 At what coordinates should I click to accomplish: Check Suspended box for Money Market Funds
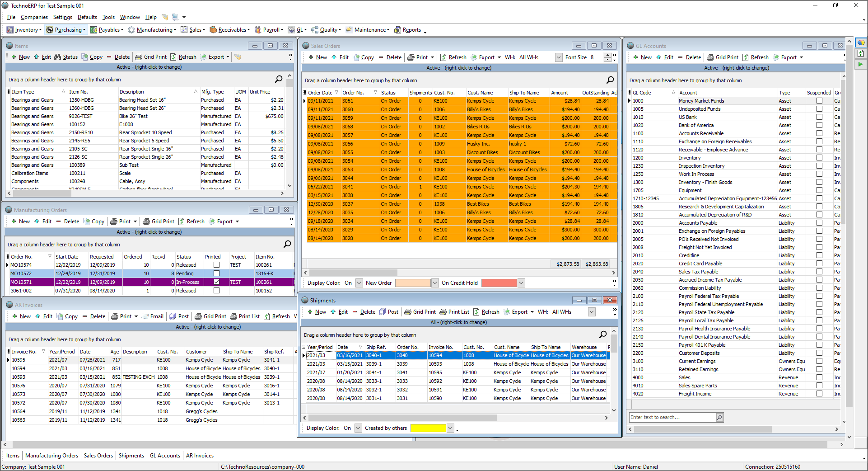click(x=819, y=101)
